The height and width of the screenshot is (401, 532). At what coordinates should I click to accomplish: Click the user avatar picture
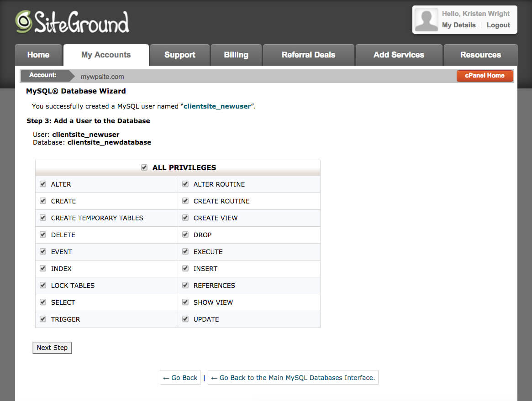point(426,20)
